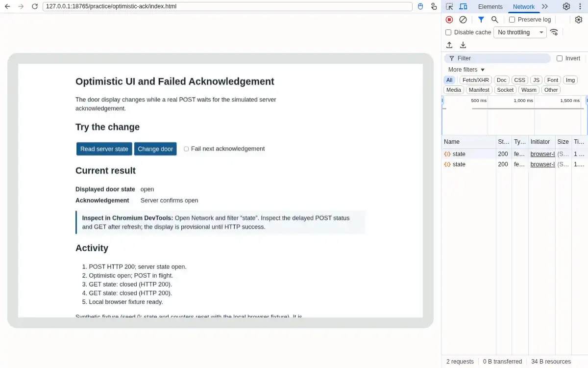Sort by the Size column header
Viewport: 588px width, 368px height.
563,142
